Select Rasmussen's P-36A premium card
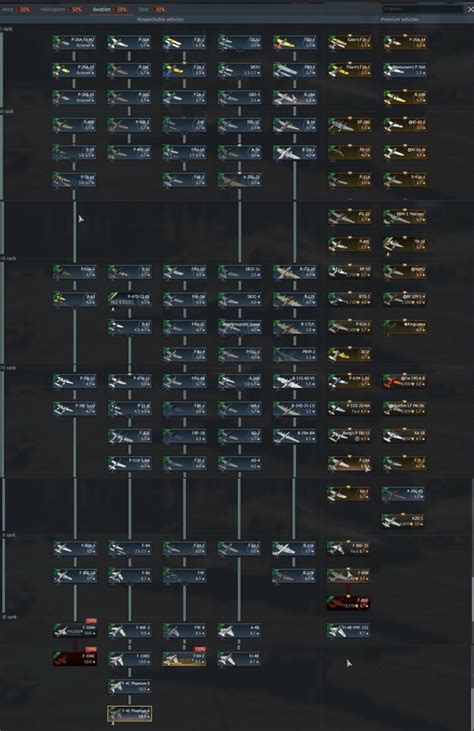Viewport: 474px width, 731px height. point(405,70)
